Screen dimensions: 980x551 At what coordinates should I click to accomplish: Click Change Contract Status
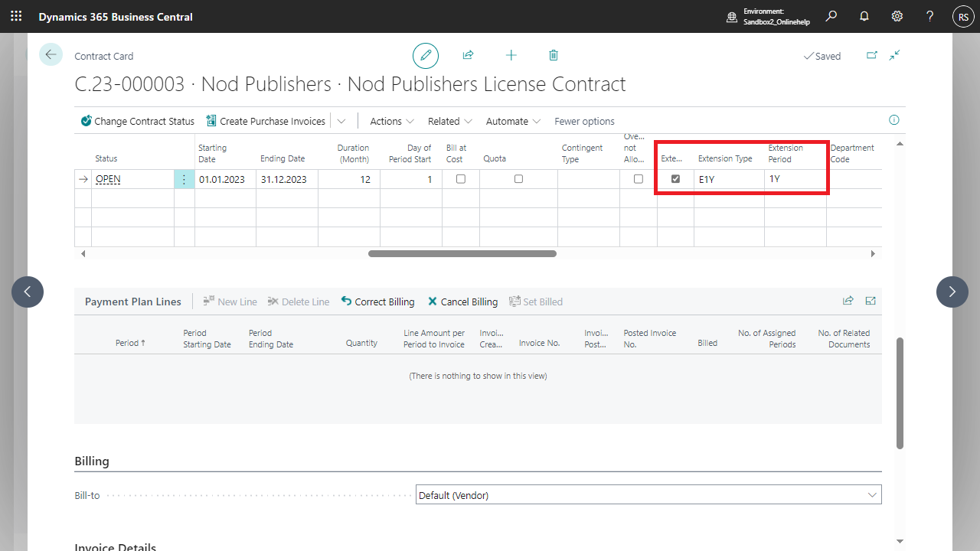pos(138,121)
